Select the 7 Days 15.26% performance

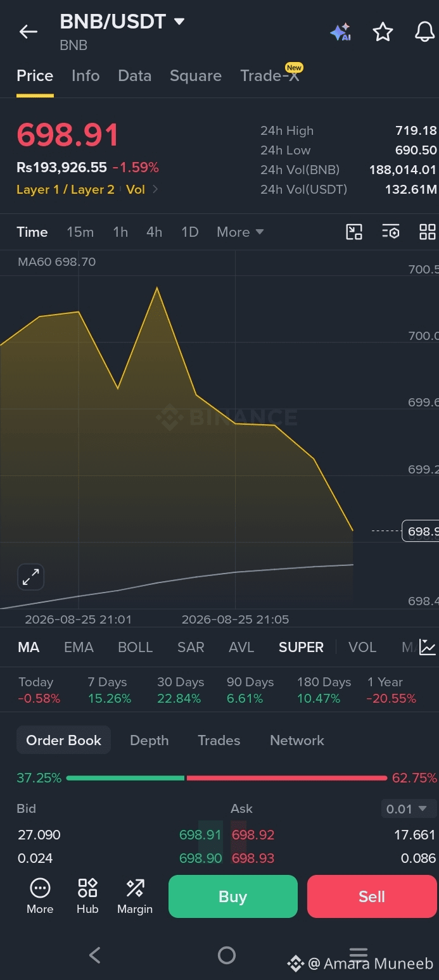[x=109, y=690]
